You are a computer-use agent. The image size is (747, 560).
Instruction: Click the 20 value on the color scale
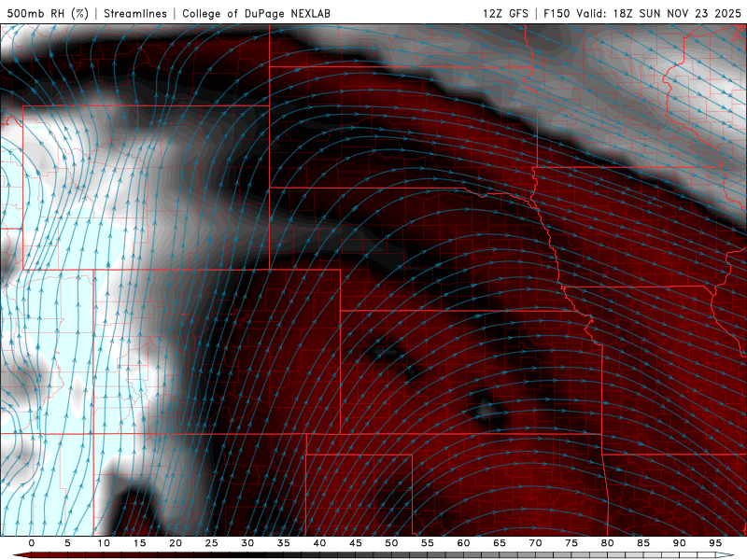coord(176,543)
